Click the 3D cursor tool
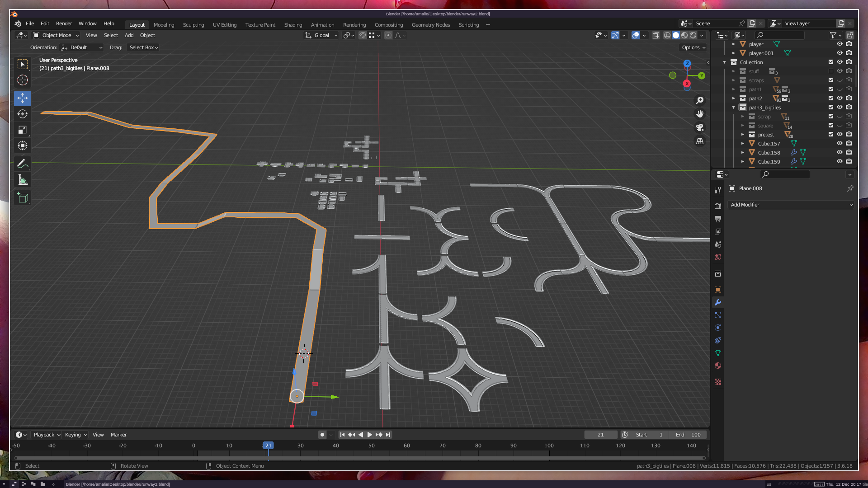The image size is (868, 488). 23,80
